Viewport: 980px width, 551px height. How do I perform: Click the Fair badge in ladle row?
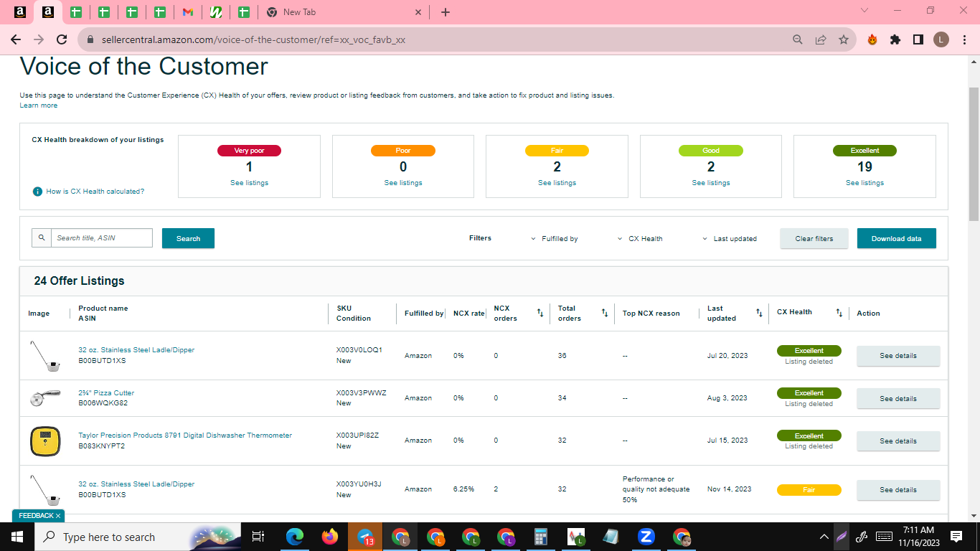tap(809, 490)
